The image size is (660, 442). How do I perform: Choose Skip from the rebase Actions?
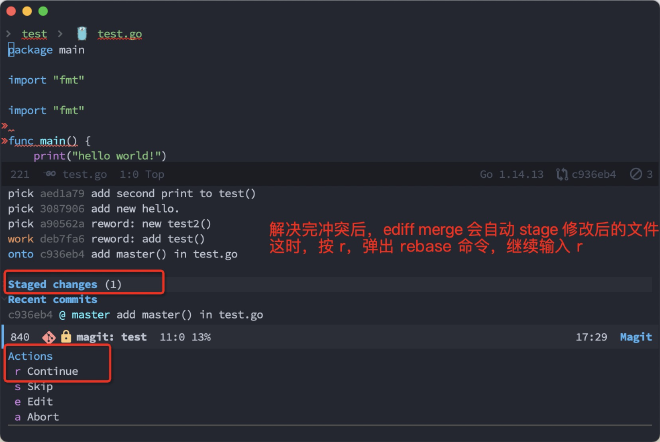tap(40, 386)
